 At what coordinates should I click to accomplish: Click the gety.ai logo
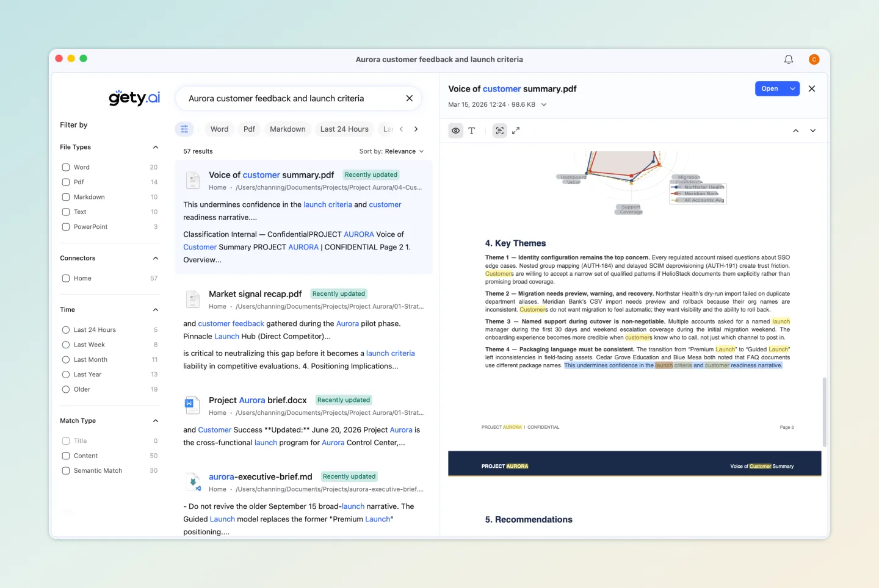tap(134, 98)
